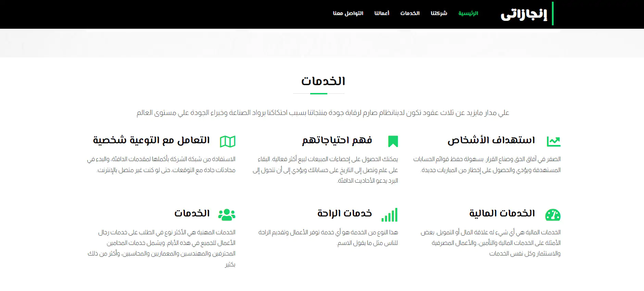Viewport: 644px width, 291px height.
Task: Click the large centered الخدمات section title
Action: pos(323,81)
